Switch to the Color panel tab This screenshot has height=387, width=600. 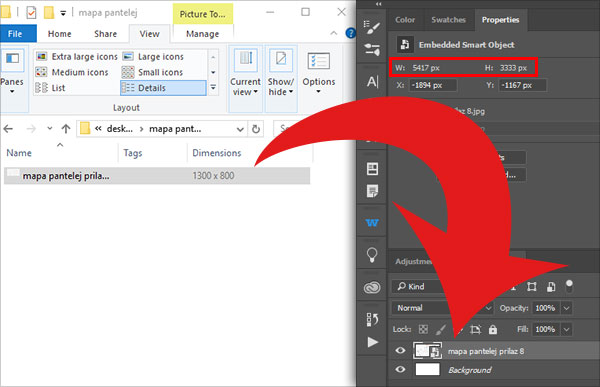tap(405, 20)
